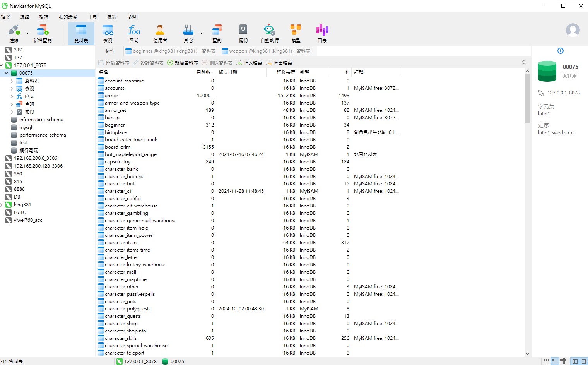Image resolution: width=588 pixels, height=365 pixels.
Task: Open the 模型 (Model) toolbar icon
Action: tap(296, 33)
